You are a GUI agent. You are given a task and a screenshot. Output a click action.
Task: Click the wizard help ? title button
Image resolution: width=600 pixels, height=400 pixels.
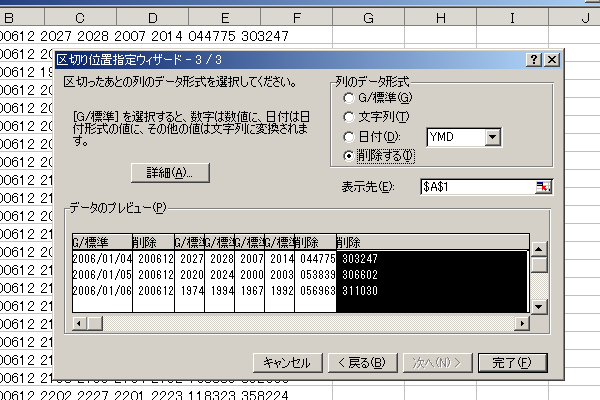coord(534,60)
